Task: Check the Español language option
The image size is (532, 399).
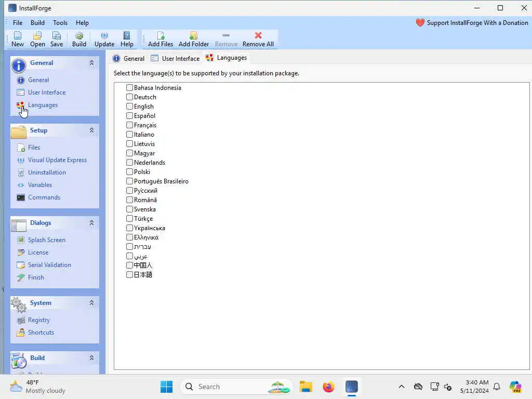Action: [129, 116]
